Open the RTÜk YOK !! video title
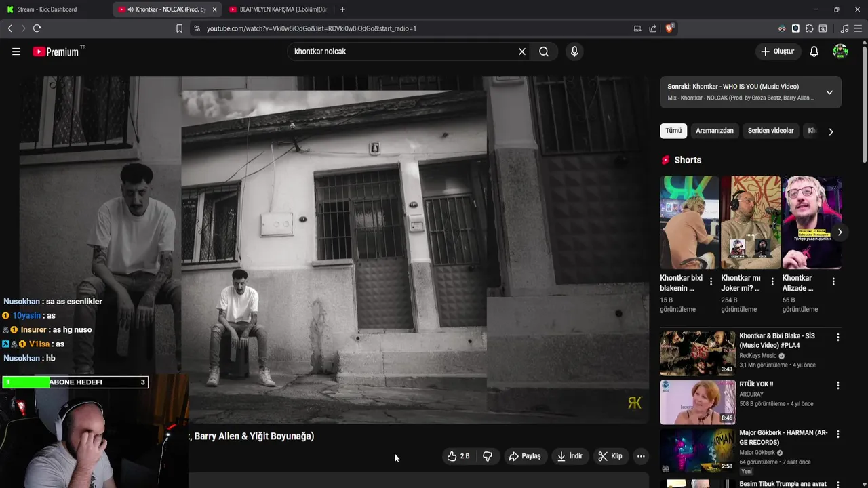 [756, 384]
